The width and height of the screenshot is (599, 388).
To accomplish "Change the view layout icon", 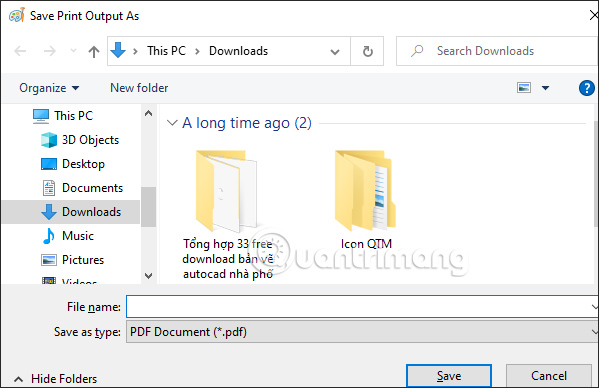I will point(524,88).
